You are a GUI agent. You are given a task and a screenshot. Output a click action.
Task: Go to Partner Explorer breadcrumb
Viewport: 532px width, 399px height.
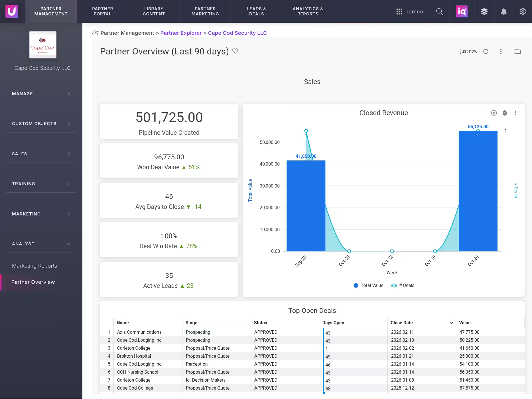(181, 33)
